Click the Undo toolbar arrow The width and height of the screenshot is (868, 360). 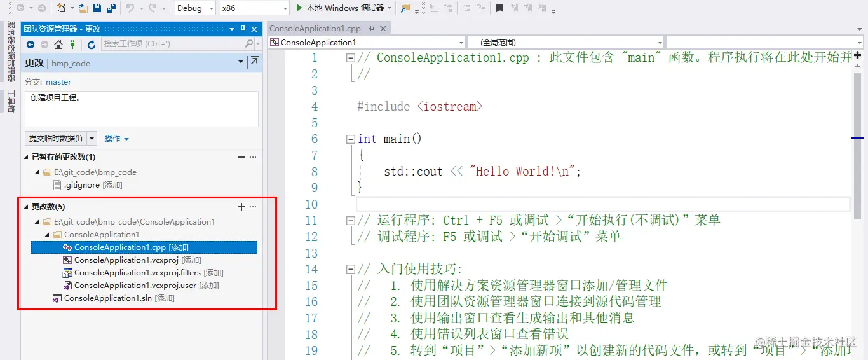click(x=130, y=8)
